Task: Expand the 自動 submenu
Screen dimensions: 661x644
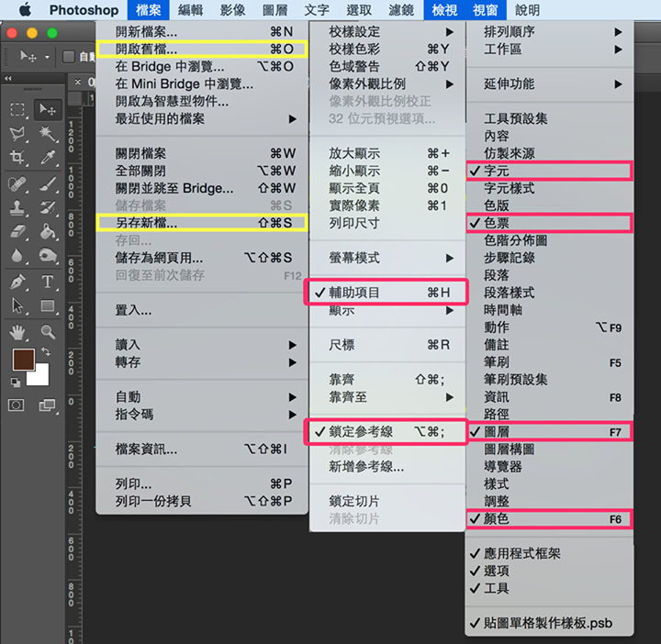Action: [x=202, y=397]
